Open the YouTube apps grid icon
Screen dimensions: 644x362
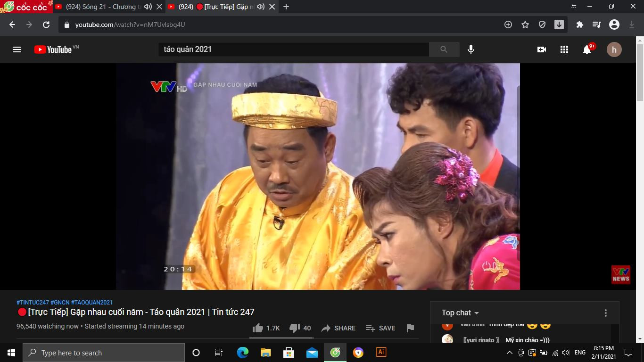click(x=564, y=49)
